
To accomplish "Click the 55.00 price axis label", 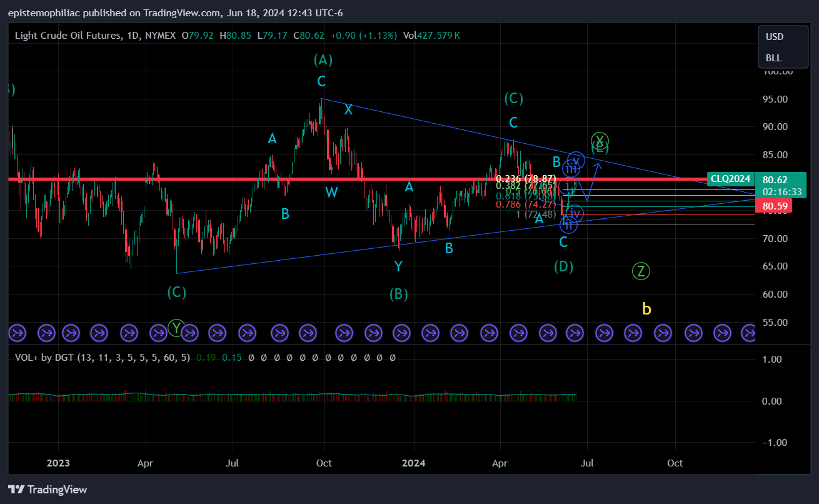I will point(774,322).
